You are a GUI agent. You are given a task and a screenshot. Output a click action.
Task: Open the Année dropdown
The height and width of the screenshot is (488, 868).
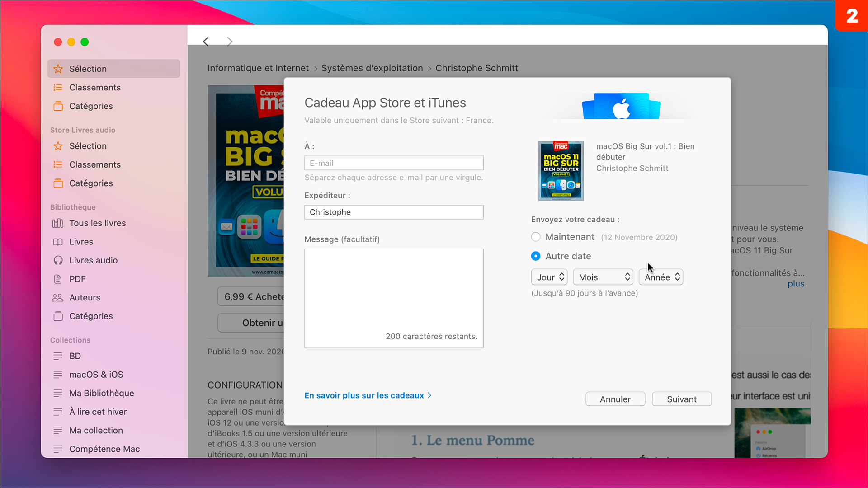(661, 277)
